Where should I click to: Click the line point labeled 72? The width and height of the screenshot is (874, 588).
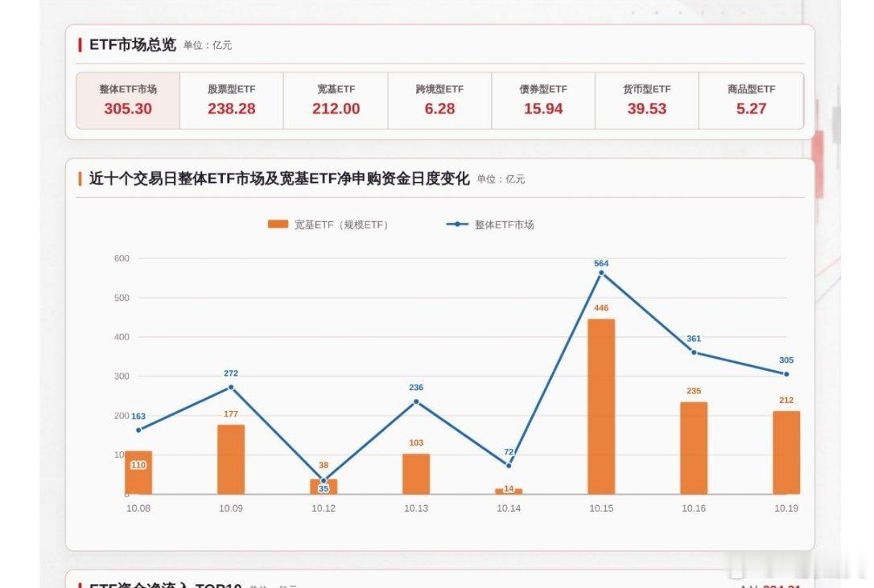pos(509,466)
